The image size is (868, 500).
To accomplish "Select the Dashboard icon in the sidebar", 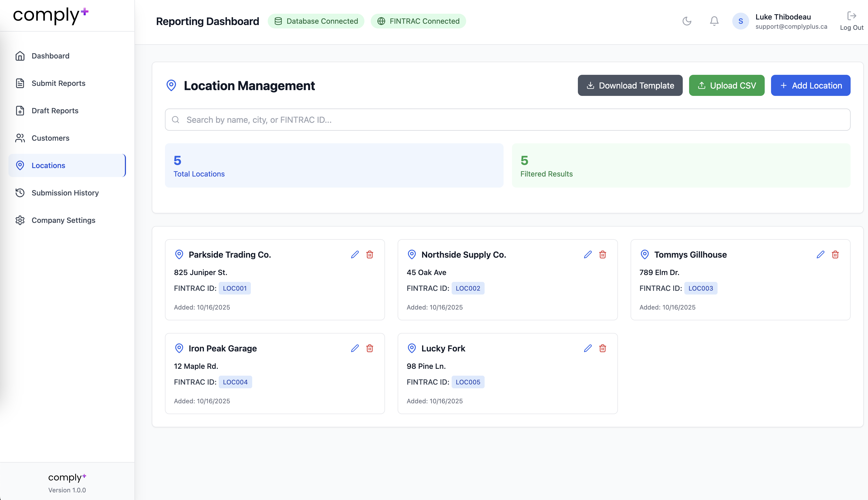I will (19, 56).
